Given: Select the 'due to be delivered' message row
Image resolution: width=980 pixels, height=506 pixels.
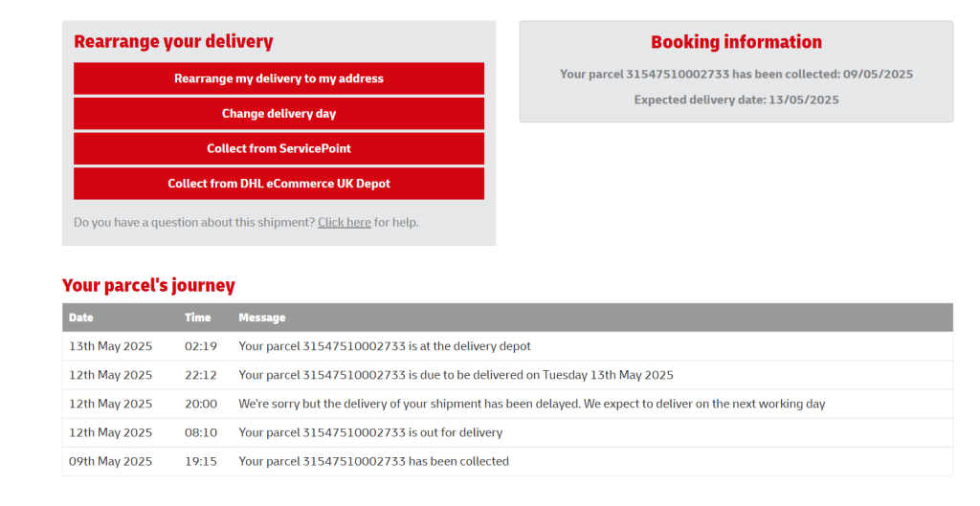Looking at the screenshot, I should [x=507, y=375].
